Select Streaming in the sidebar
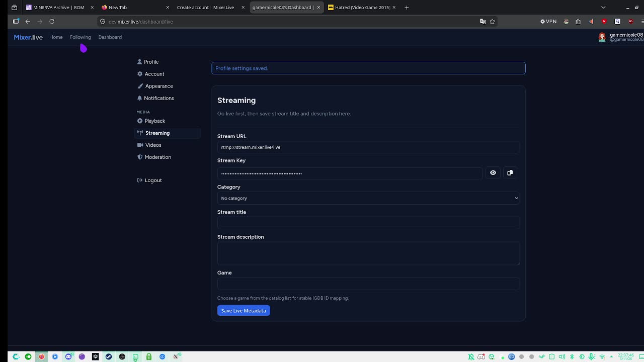 [167, 133]
